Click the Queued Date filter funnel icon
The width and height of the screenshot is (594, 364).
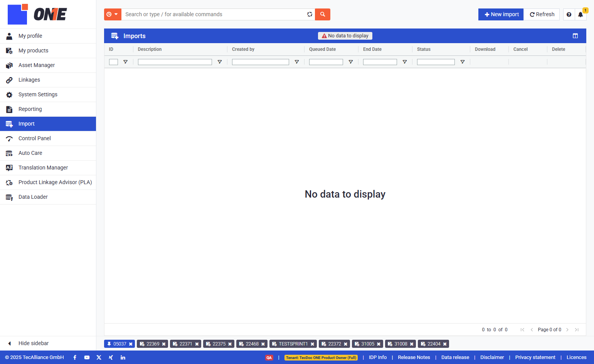point(351,62)
